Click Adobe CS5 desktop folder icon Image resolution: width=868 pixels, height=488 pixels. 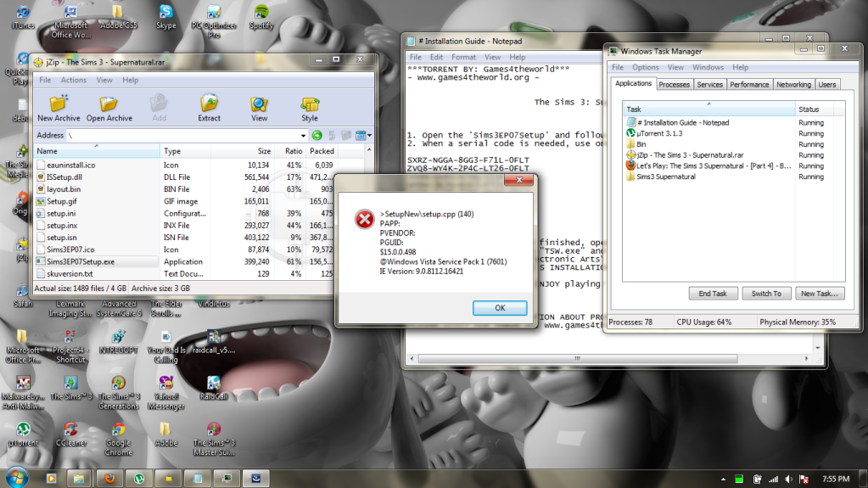pos(118,17)
